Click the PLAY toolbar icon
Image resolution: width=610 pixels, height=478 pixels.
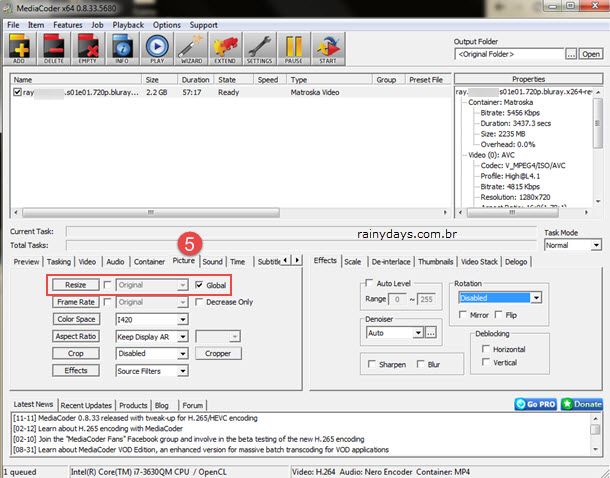tap(157, 49)
